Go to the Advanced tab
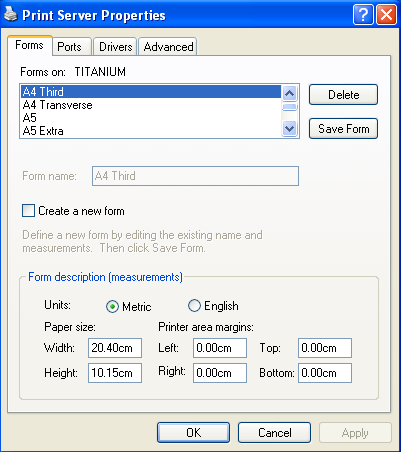Viewport: 401px width, 452px height. (168, 47)
